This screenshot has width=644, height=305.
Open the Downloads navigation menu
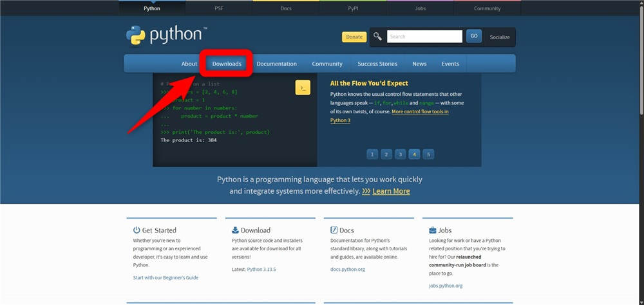pos(227,64)
